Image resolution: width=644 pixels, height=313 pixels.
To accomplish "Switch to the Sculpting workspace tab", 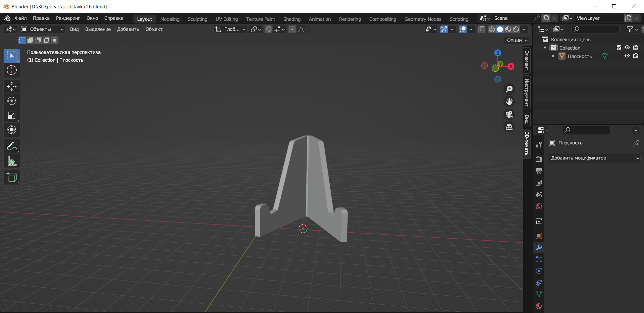I will pos(198,19).
